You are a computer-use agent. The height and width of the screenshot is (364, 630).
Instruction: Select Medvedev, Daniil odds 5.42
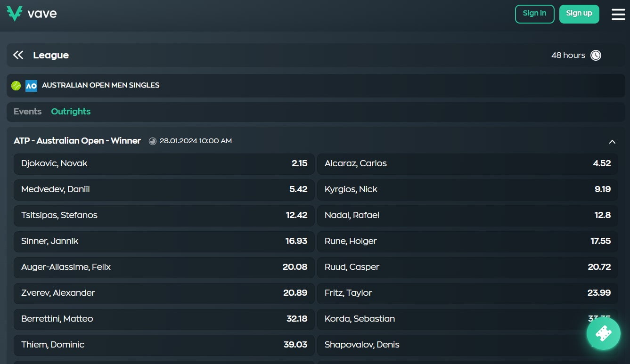[x=164, y=189]
